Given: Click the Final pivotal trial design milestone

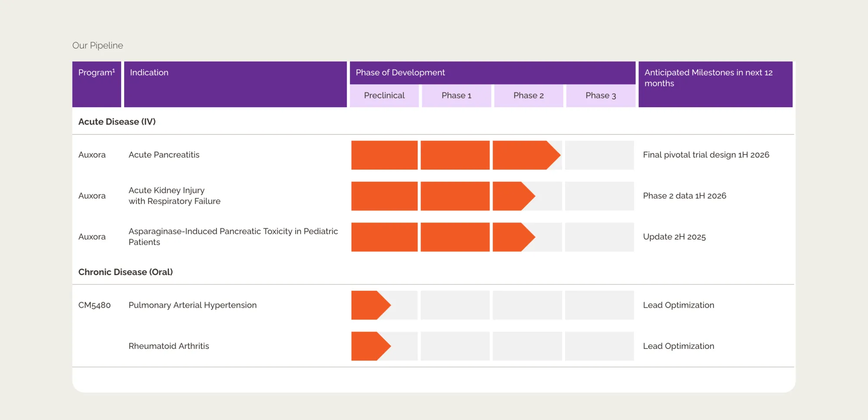Looking at the screenshot, I should 706,155.
